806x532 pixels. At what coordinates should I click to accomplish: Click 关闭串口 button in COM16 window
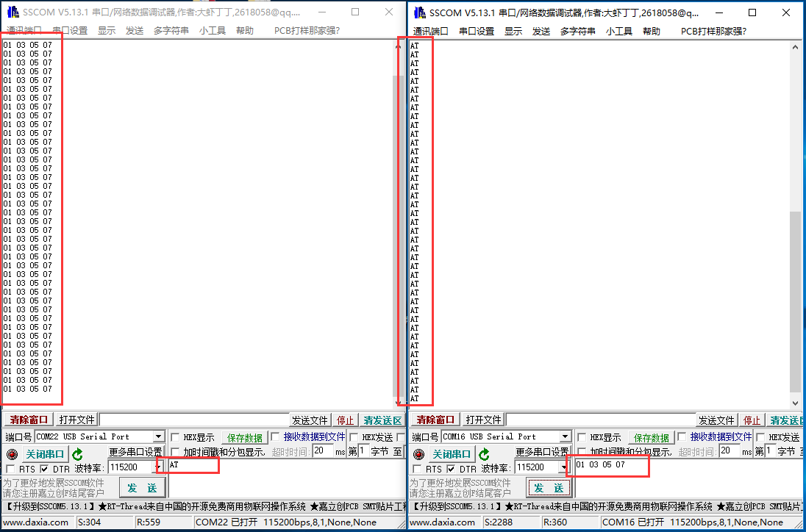tap(452, 454)
